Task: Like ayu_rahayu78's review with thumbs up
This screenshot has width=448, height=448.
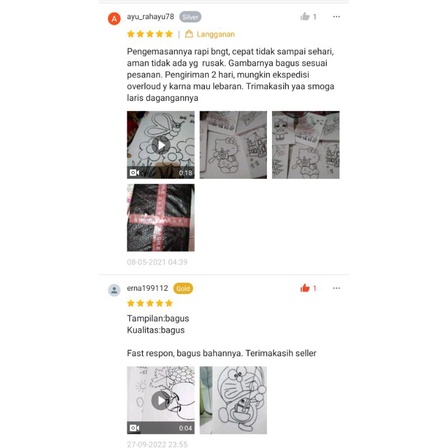Action: pos(305,16)
